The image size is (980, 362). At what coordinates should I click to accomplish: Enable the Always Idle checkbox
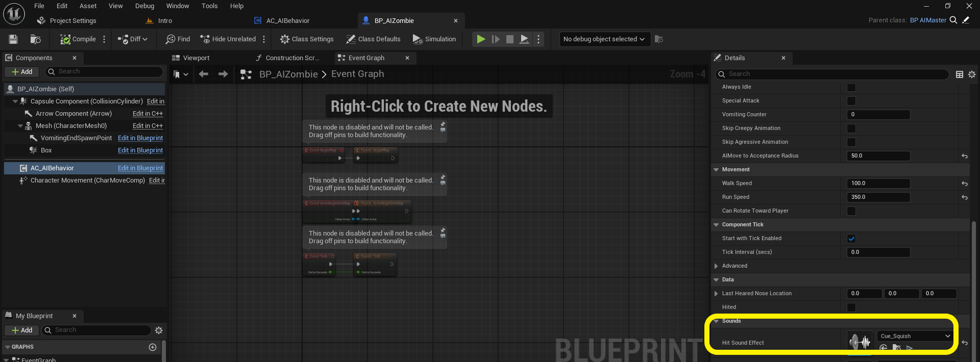pyautogui.click(x=851, y=87)
